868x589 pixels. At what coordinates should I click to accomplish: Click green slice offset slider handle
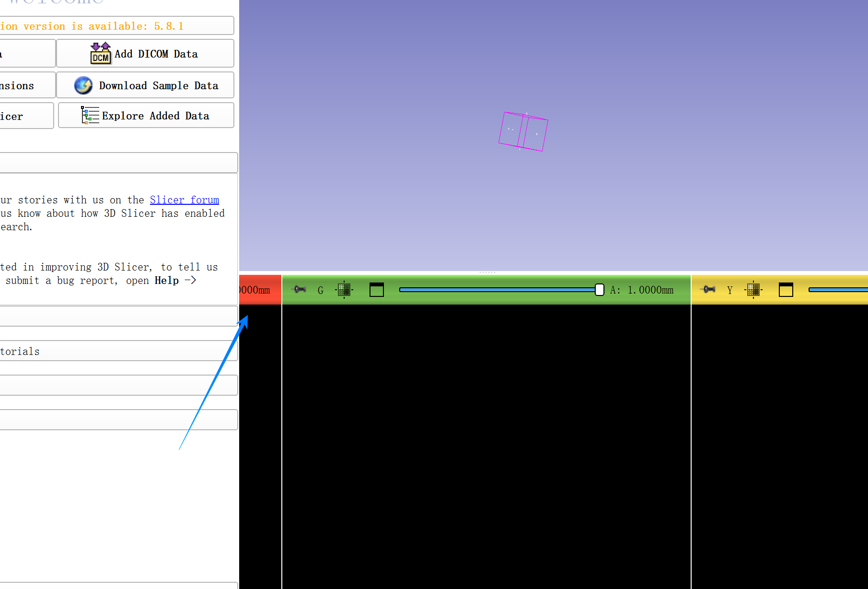pos(599,290)
